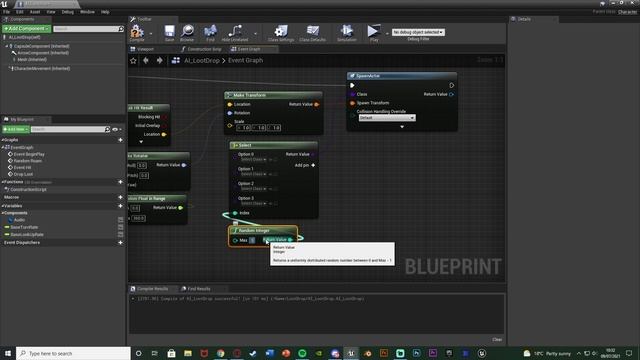Open My Blueprint view options eye

point(116,129)
